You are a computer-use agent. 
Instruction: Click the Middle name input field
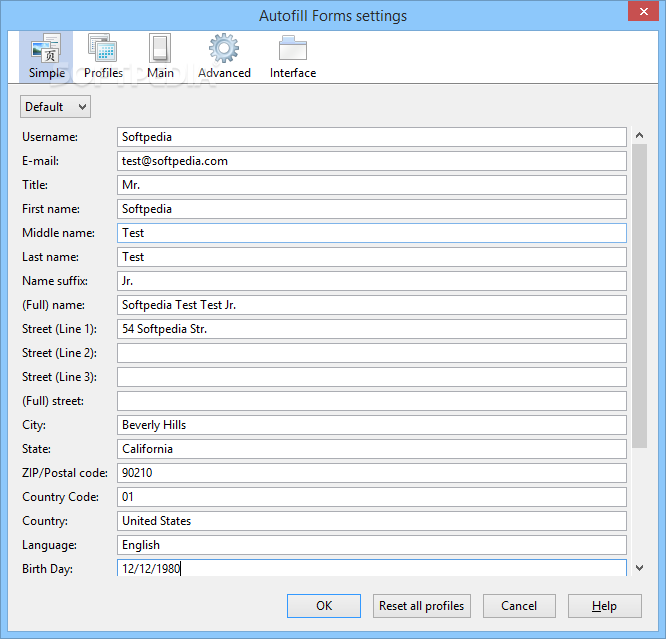tap(372, 233)
